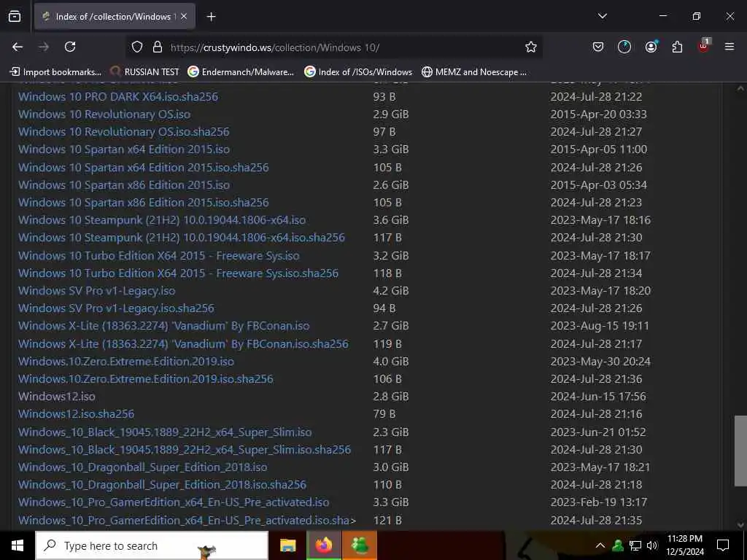Open Windows 10 Revolutionary OS.iso.sha256 link
This screenshot has width=747, height=560.
pyautogui.click(x=124, y=132)
